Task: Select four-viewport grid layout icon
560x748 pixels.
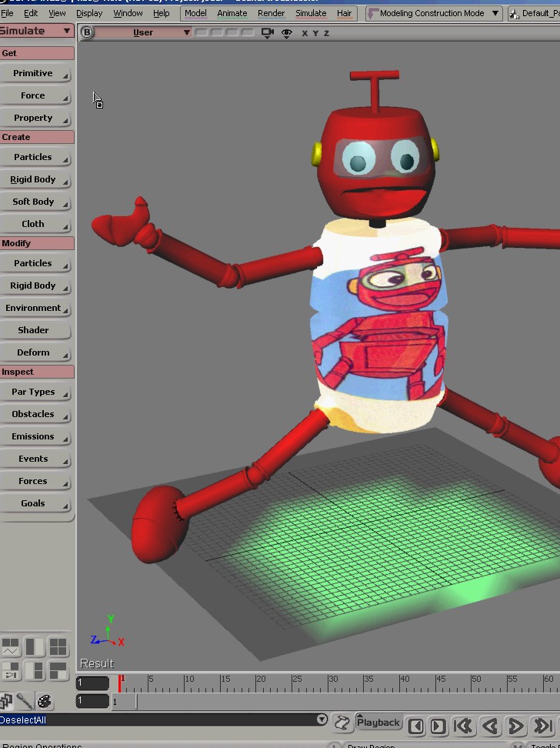Action: click(x=58, y=647)
